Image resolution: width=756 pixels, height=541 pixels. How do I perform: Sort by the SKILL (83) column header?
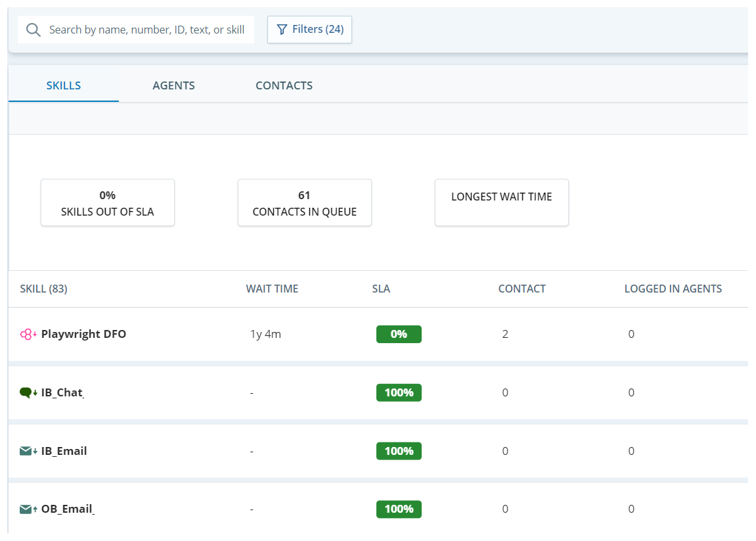point(43,289)
